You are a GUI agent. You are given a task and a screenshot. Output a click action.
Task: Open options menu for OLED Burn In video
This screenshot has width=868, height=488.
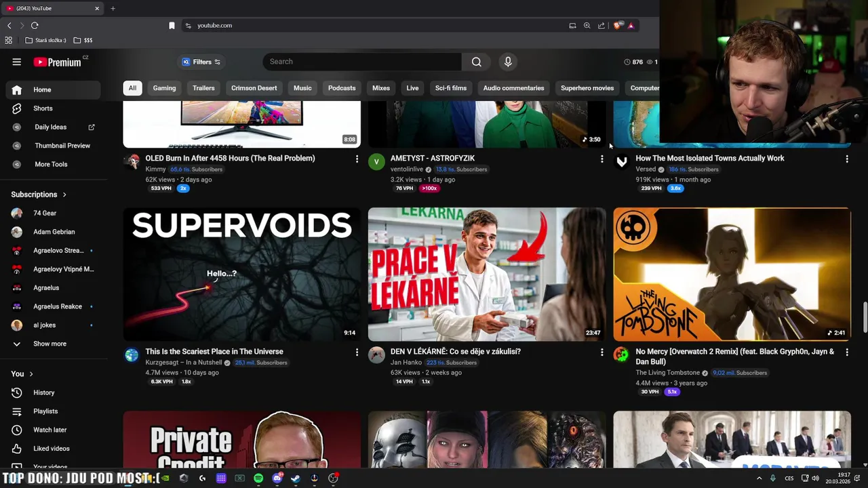coord(357,159)
